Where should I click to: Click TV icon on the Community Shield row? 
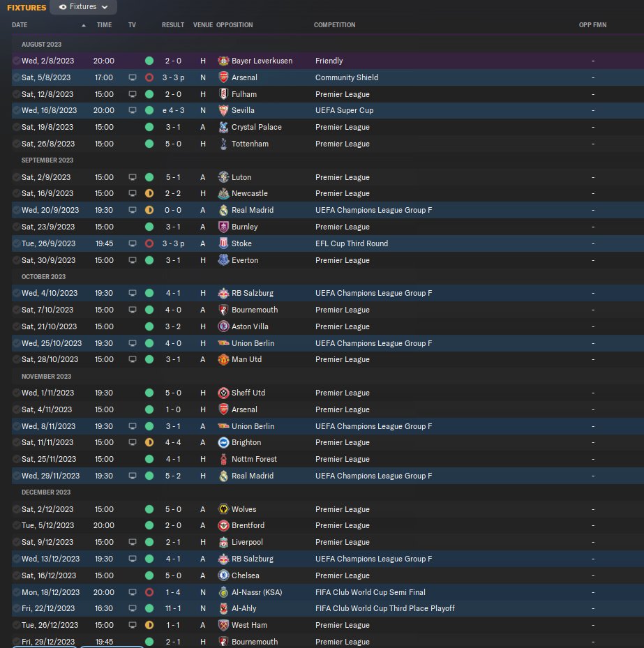click(133, 77)
